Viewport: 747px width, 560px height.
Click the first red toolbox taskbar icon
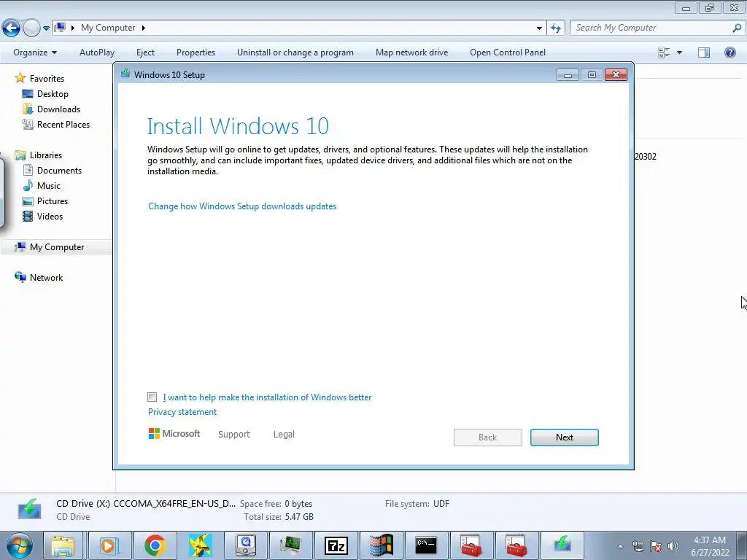[x=471, y=545]
